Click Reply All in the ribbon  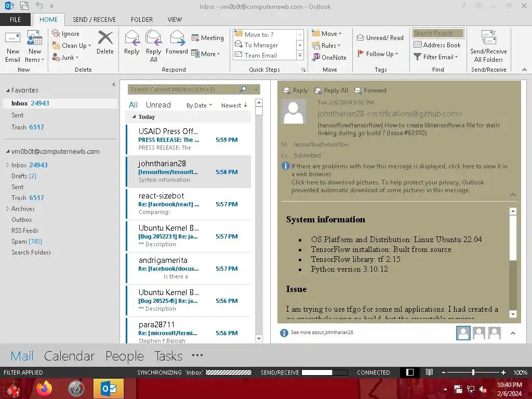pyautogui.click(x=153, y=47)
